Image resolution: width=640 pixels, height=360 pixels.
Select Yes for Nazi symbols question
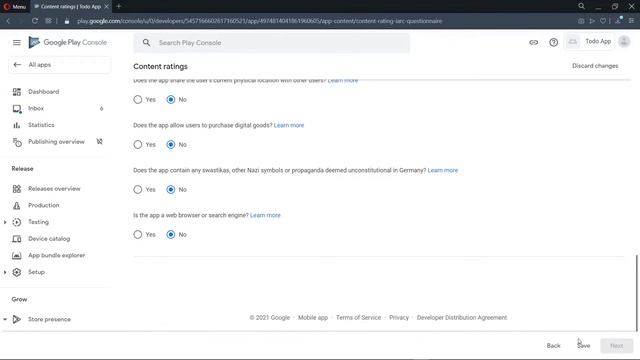point(138,189)
